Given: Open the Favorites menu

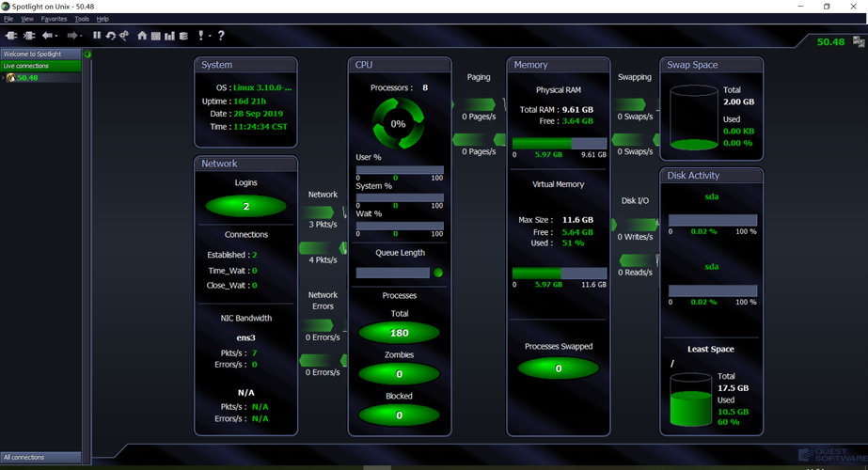Looking at the screenshot, I should 54,19.
